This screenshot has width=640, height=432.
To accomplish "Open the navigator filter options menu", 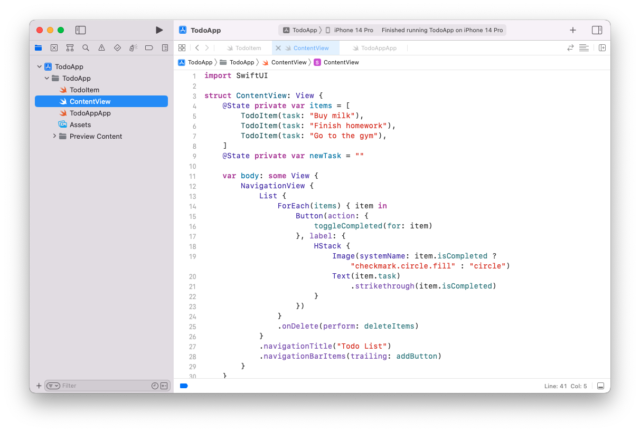I will pos(53,385).
